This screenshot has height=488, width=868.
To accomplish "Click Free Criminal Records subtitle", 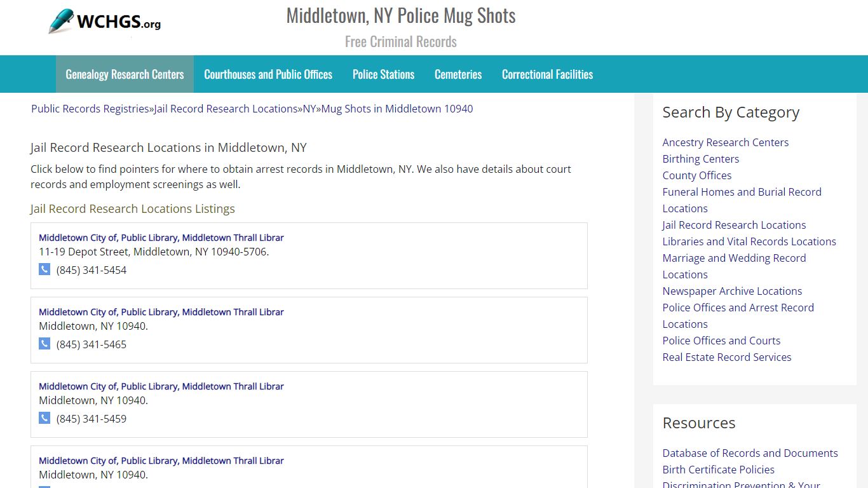I will point(401,42).
